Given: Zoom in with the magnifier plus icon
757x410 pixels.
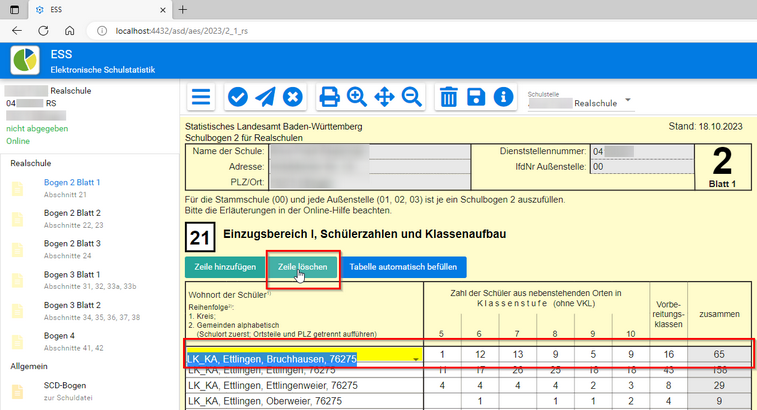Looking at the screenshot, I should (x=357, y=97).
